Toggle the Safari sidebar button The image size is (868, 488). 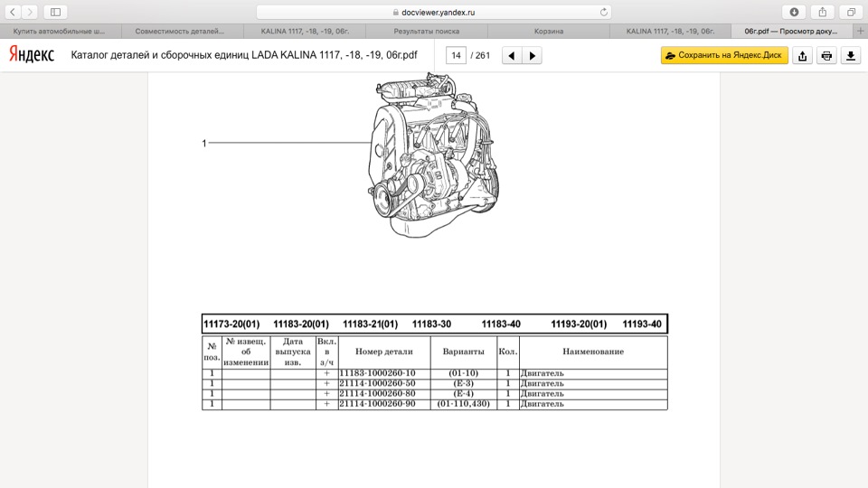coord(55,12)
